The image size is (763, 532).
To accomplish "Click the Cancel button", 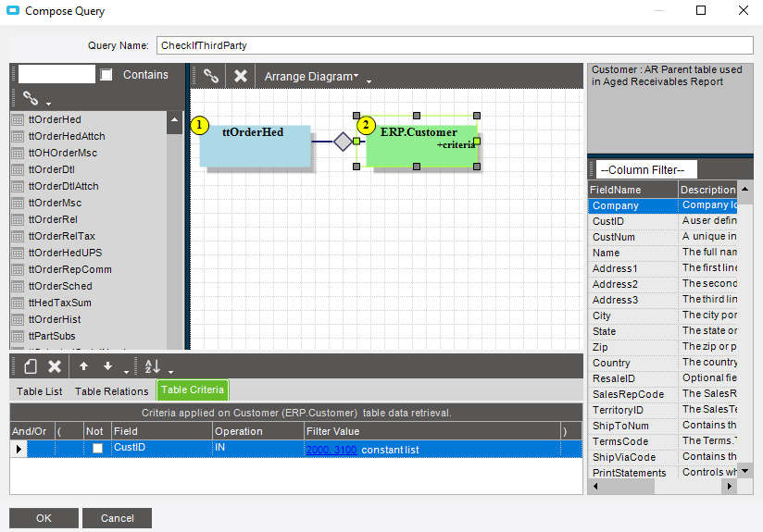I will coord(117,518).
